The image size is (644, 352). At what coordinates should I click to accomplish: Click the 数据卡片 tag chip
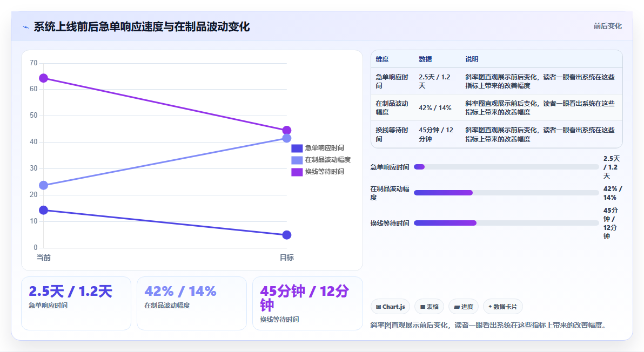(502, 307)
